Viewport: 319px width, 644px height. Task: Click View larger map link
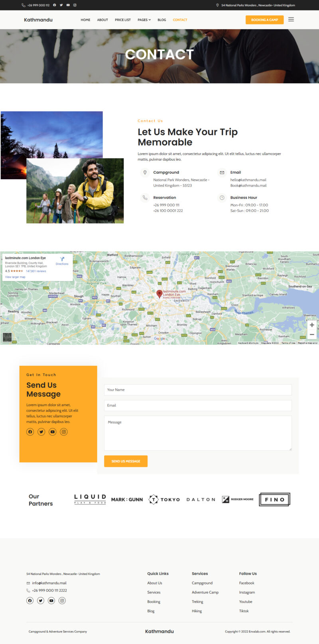15,277
